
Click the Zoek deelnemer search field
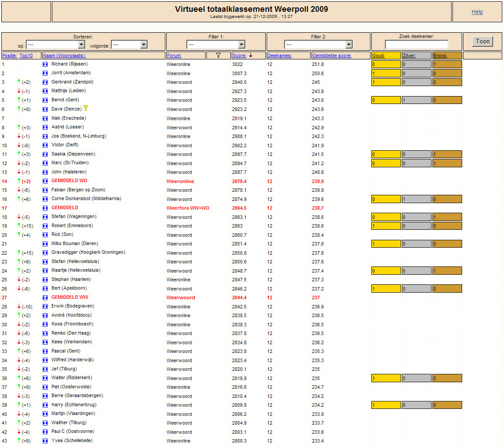pyautogui.click(x=416, y=45)
